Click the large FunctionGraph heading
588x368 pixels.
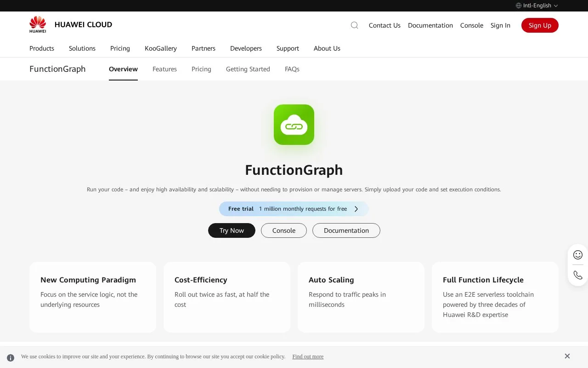click(294, 170)
